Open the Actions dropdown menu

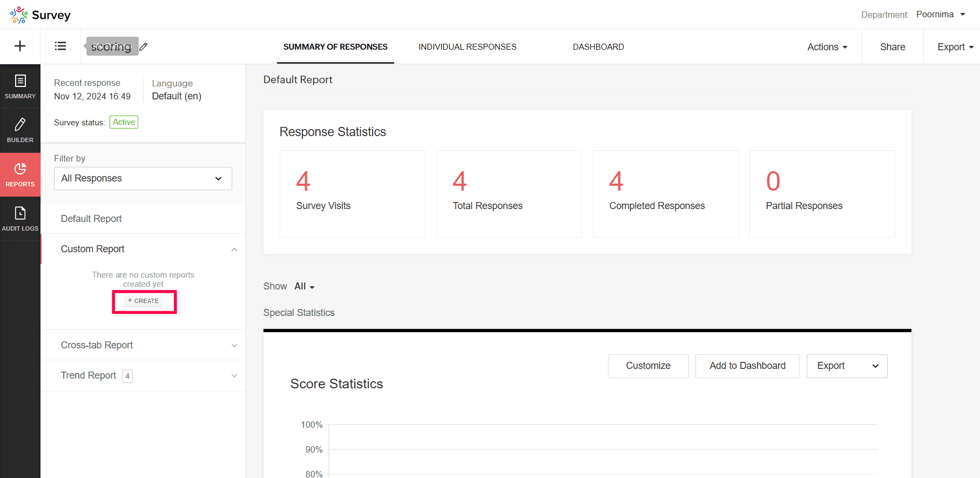[x=827, y=47]
